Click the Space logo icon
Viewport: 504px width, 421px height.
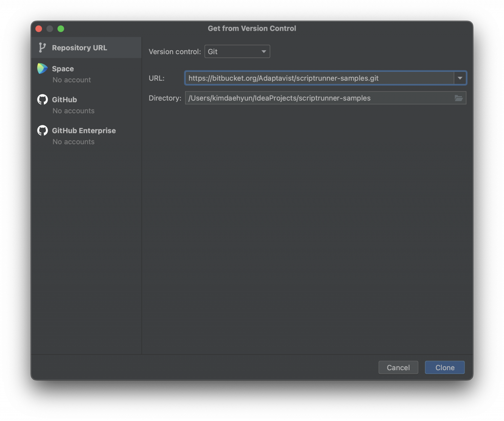(42, 69)
